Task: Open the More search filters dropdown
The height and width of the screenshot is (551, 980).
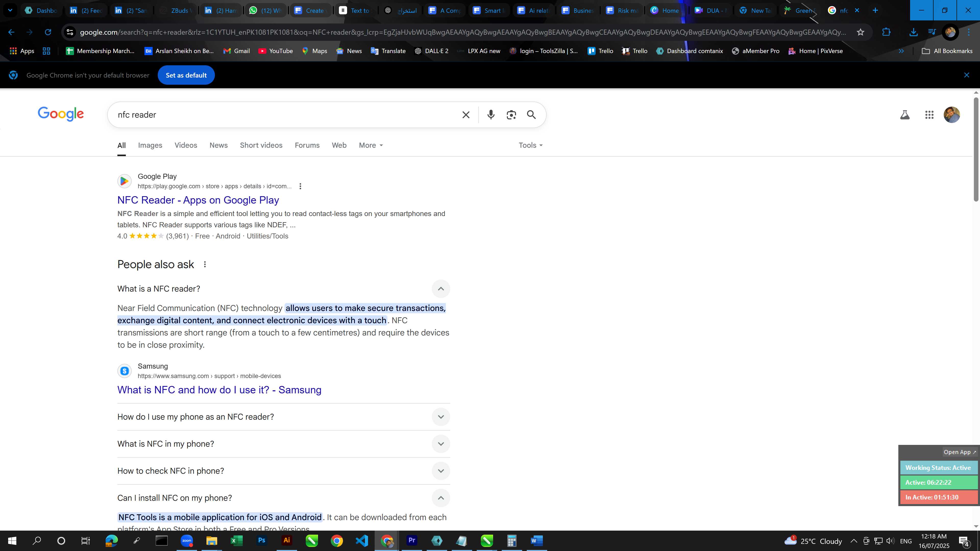Action: [371, 145]
